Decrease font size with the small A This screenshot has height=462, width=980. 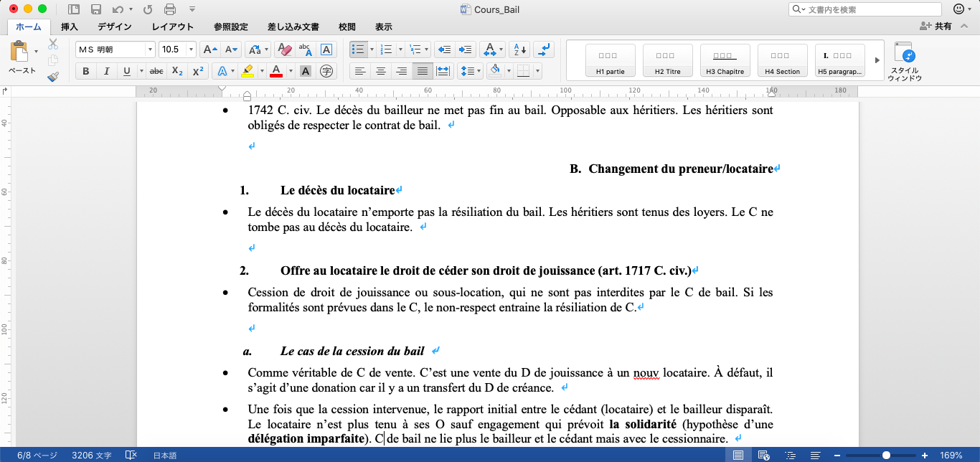pyautogui.click(x=231, y=49)
